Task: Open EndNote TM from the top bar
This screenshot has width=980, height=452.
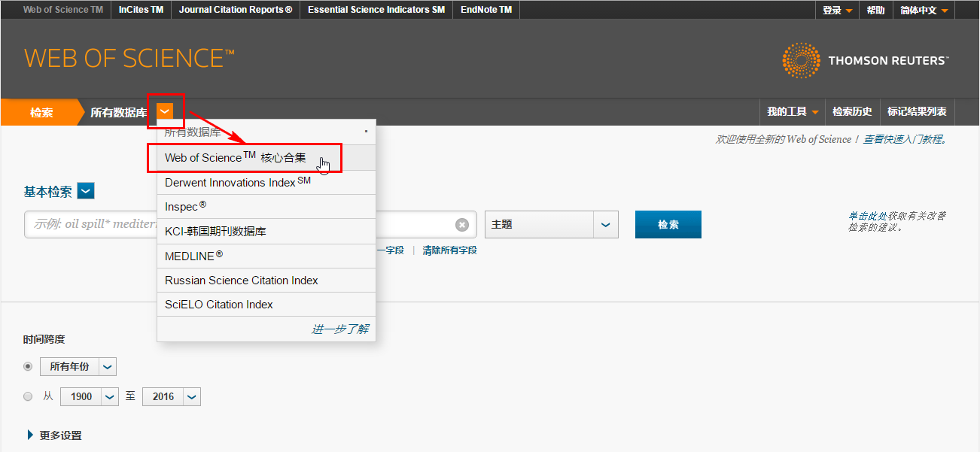Action: coord(485,10)
